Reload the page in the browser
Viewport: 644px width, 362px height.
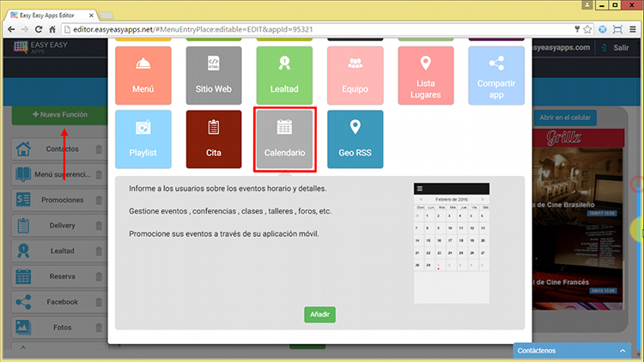39,29
